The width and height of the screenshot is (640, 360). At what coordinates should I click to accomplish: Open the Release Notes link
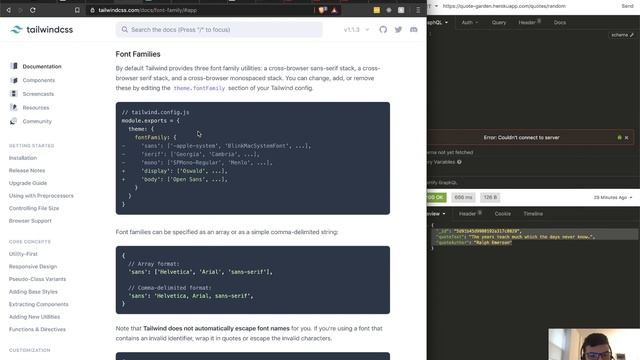[27, 171]
